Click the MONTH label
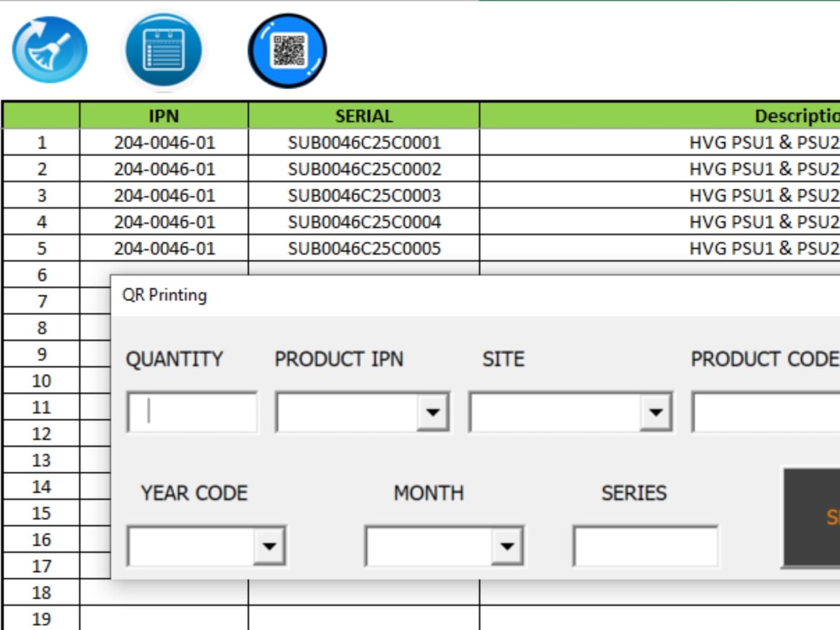This screenshot has height=630, width=840. click(x=428, y=493)
